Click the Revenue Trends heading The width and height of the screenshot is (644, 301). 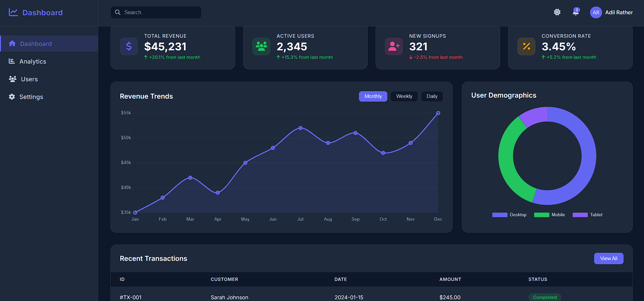click(x=146, y=96)
